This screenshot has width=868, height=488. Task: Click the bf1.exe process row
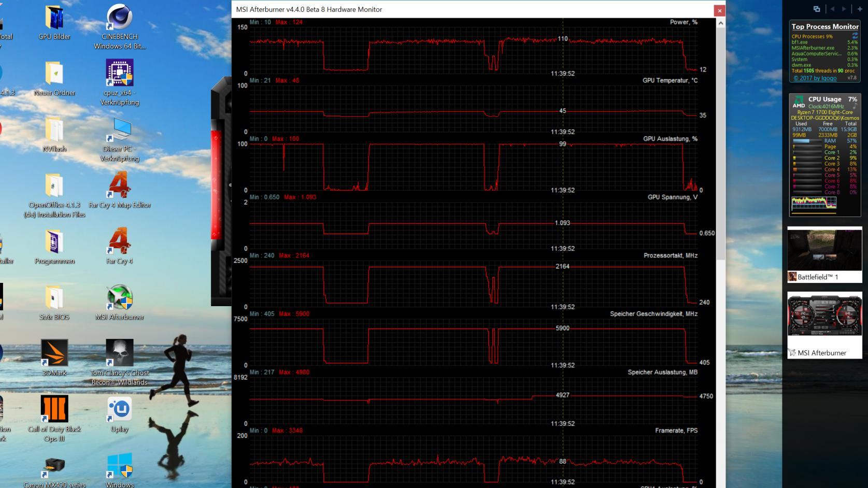tap(824, 42)
